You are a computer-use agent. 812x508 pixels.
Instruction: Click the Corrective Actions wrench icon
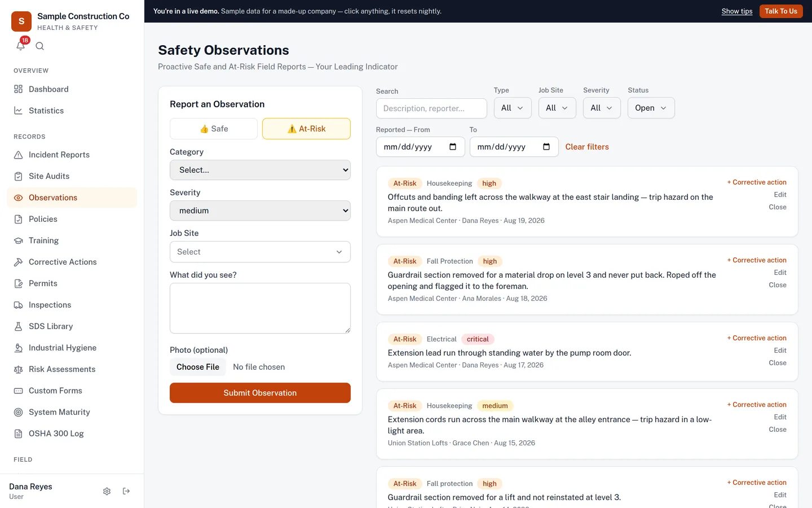point(19,262)
